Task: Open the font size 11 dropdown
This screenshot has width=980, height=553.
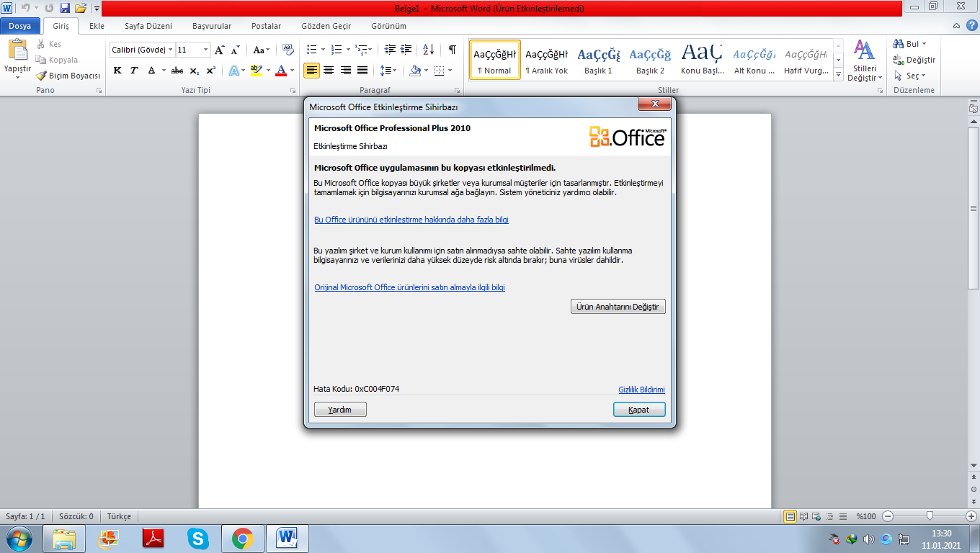Action: (x=206, y=50)
